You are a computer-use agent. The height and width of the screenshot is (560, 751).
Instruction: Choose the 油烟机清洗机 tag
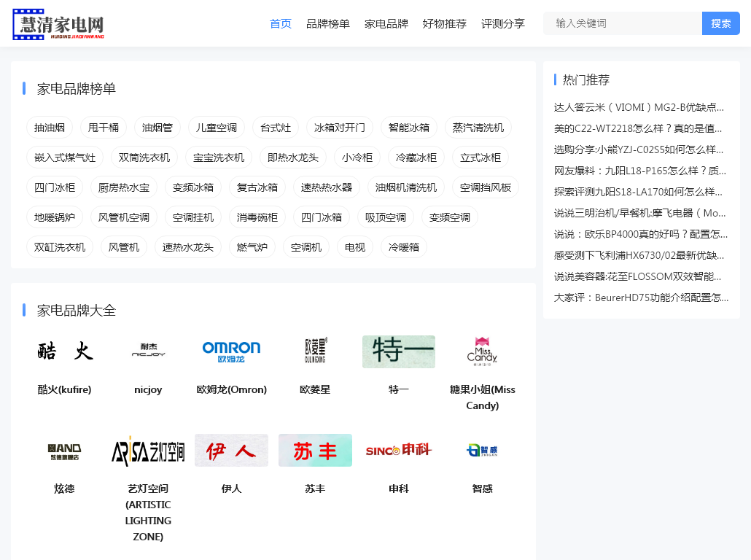(406, 187)
